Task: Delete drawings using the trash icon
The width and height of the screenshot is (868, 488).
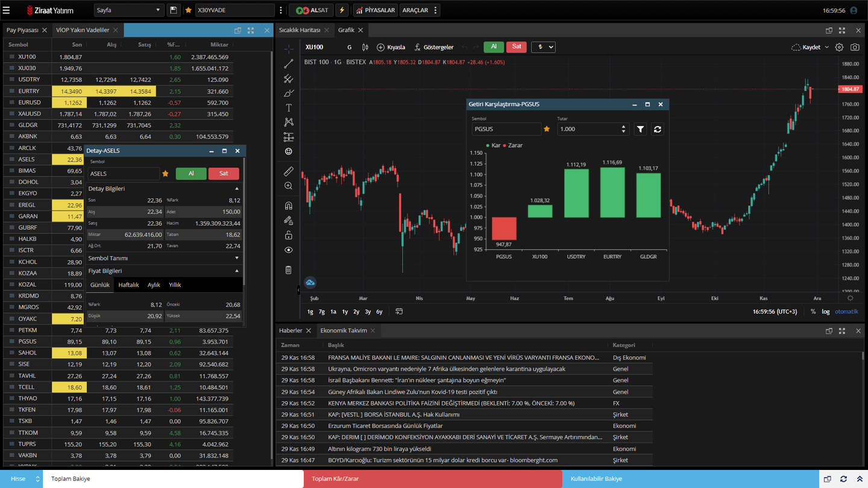Action: [x=288, y=270]
